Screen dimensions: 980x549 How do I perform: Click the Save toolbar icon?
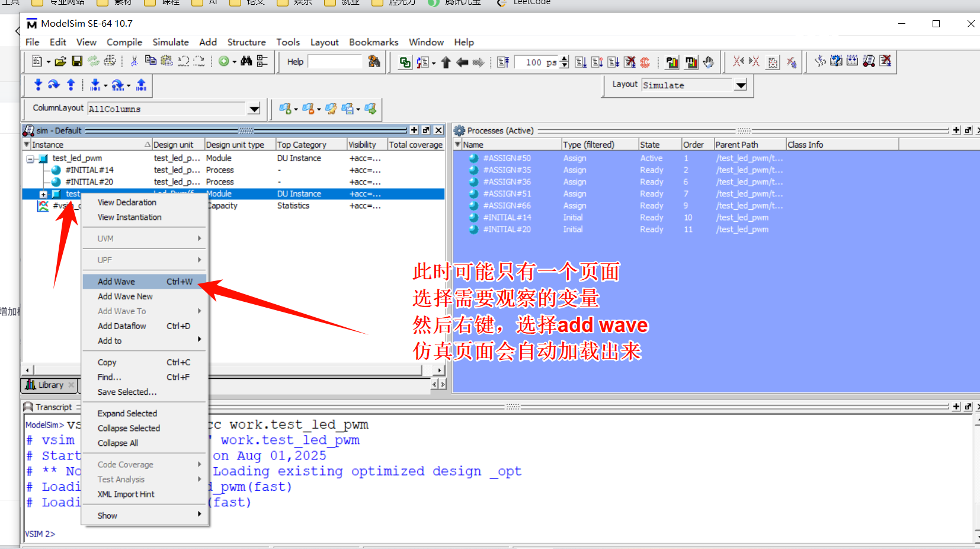tap(76, 61)
